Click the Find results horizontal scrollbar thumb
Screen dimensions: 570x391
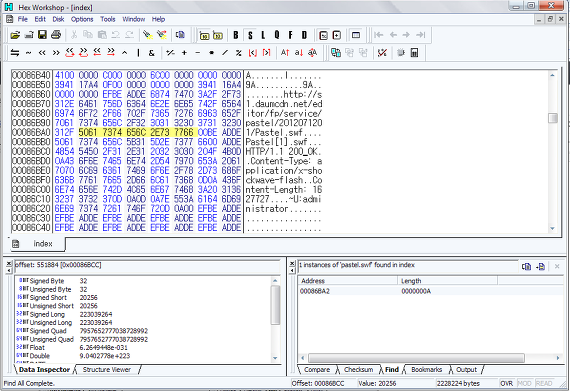(416, 358)
